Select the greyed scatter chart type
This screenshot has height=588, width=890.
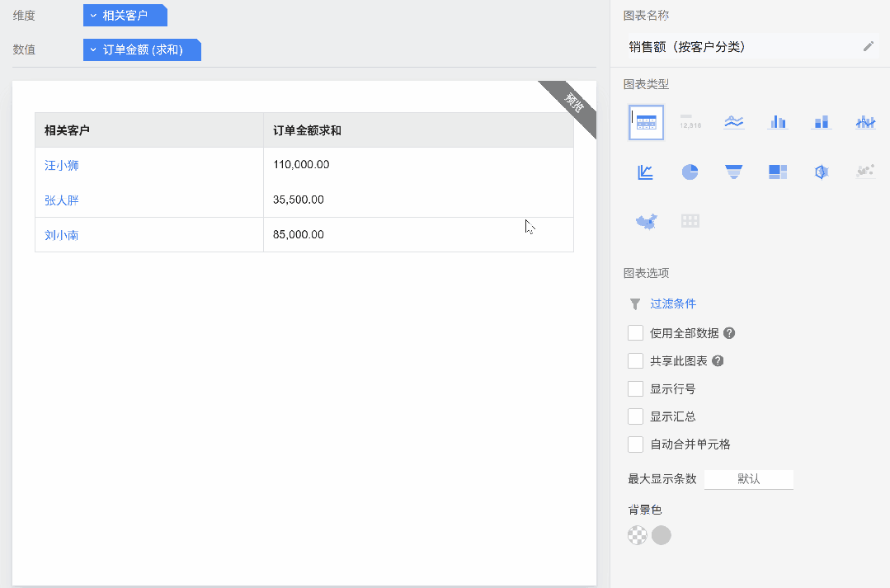[x=865, y=172]
